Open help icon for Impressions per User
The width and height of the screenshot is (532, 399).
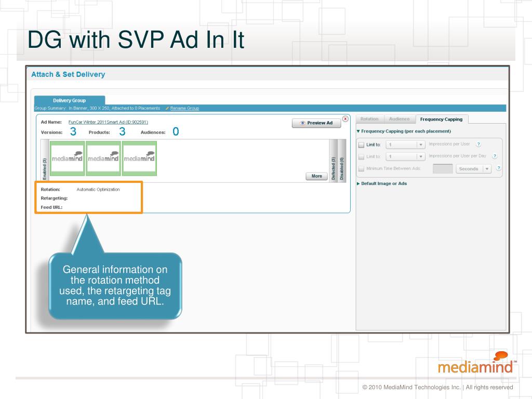[478, 144]
